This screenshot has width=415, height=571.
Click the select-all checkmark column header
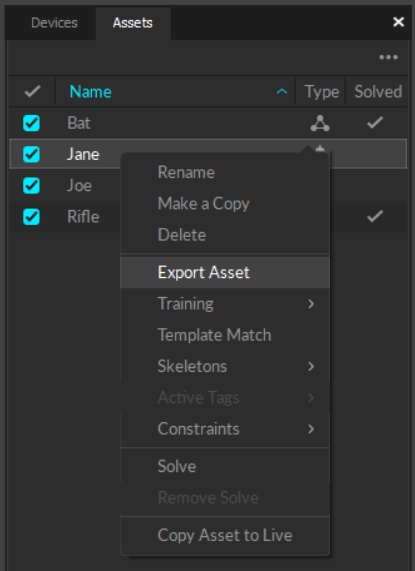coord(32,91)
